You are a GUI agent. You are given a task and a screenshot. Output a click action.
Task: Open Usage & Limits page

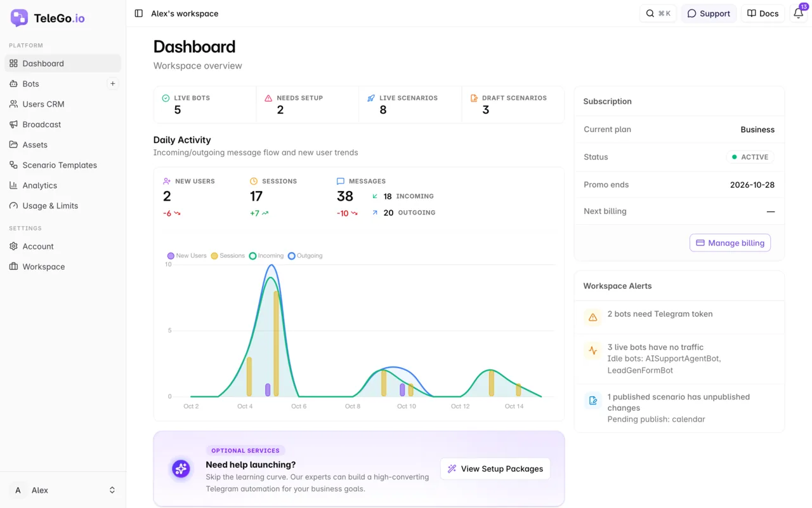(x=63, y=206)
